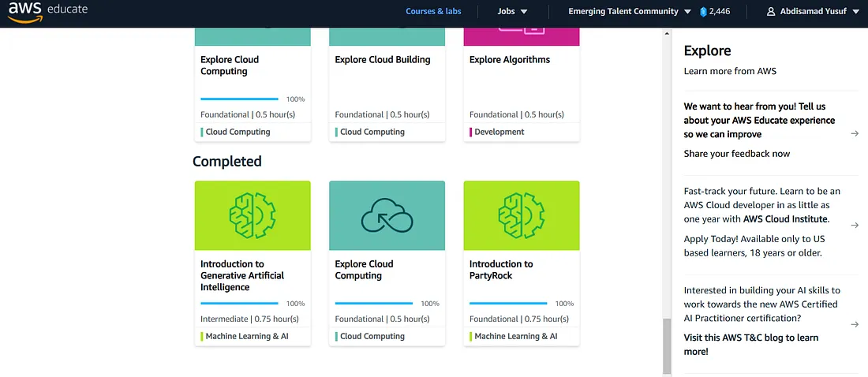Click the Explore sidebar heading
Image resolution: width=868 pixels, height=377 pixels.
[x=708, y=51]
